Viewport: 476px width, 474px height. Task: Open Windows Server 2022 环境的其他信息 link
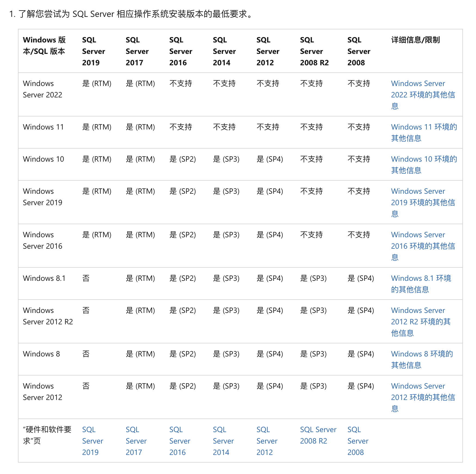pos(423,95)
